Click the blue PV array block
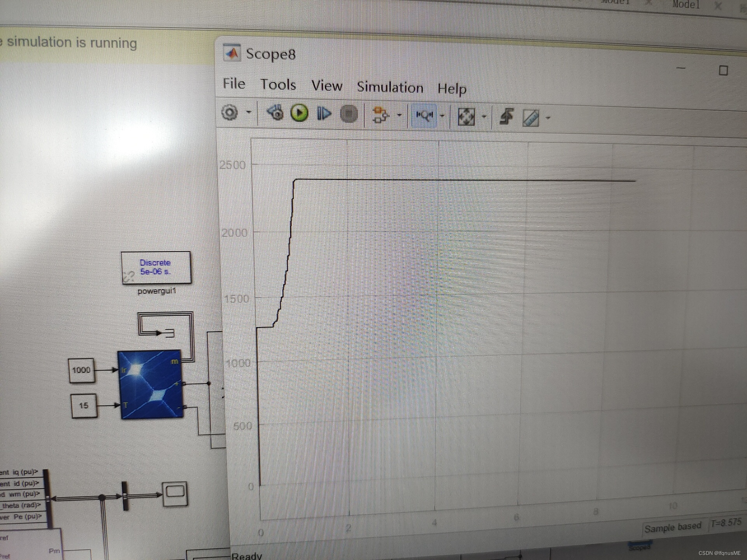This screenshot has width=747, height=560. (151, 384)
